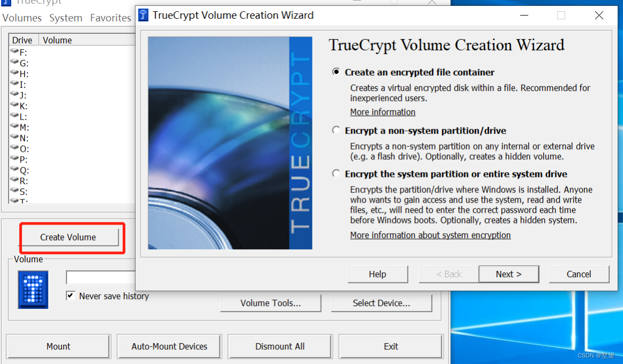Open More information about system encryption link
This screenshot has width=623, height=364.
point(431,235)
